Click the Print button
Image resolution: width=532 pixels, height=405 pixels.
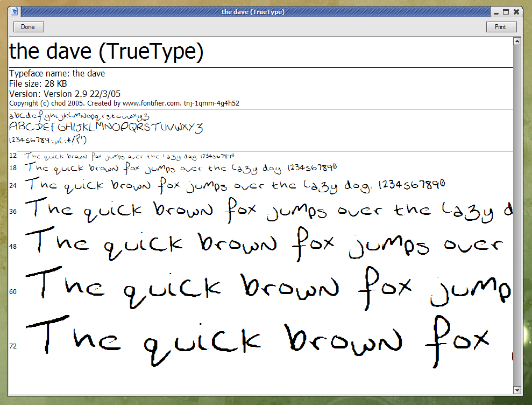pos(500,26)
